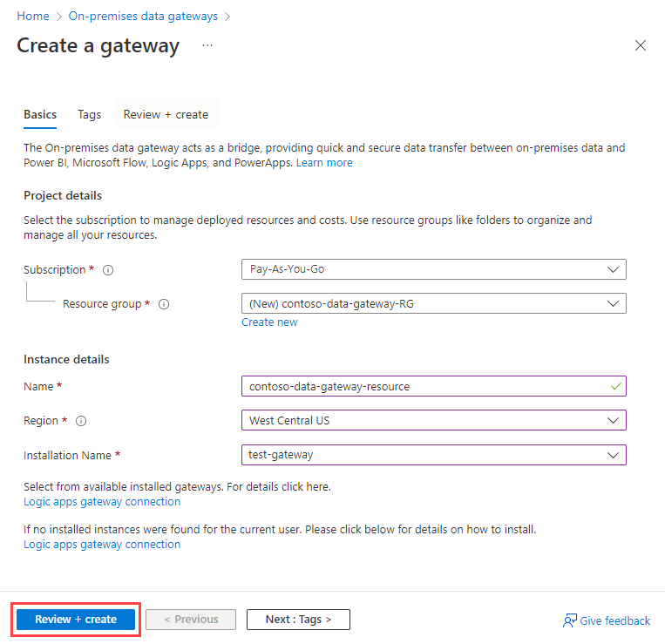Click the blue Review + create button
Viewport: 665px width, 644px height.
[76, 620]
